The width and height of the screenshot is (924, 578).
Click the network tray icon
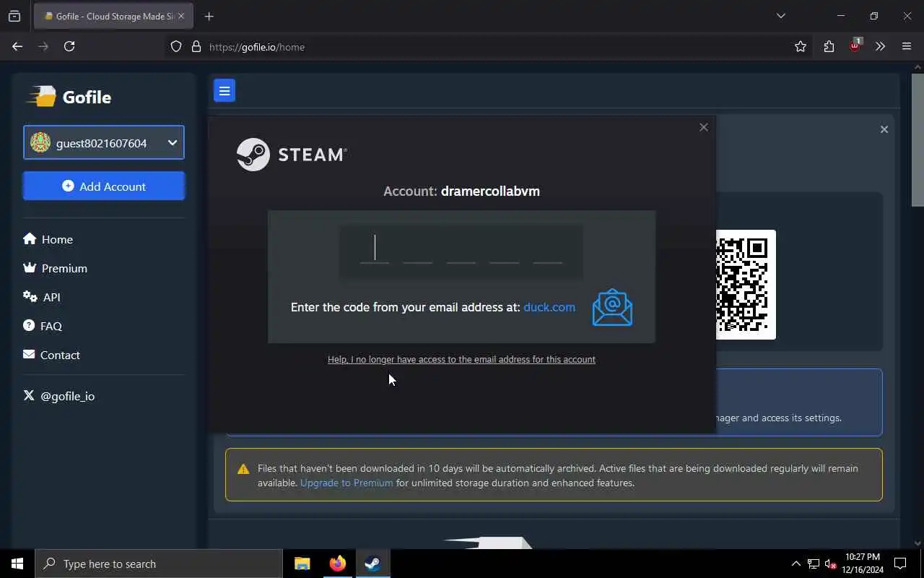(814, 564)
